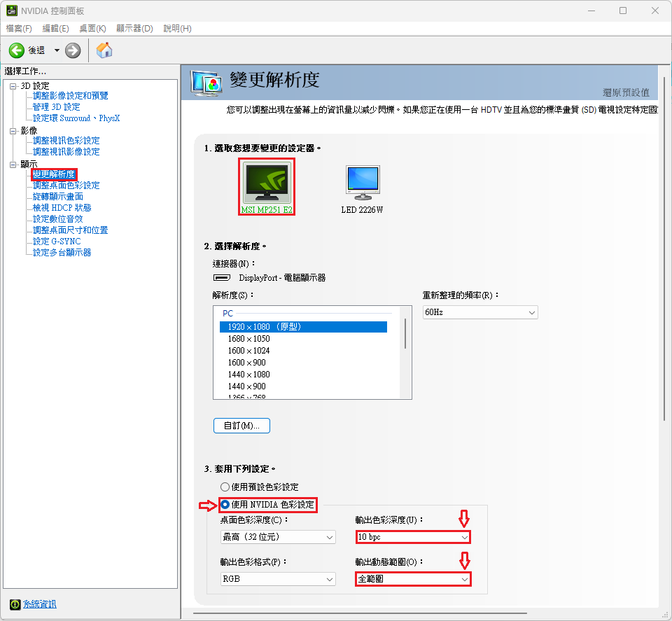The width and height of the screenshot is (672, 621).
Task: Click the system information icon
Action: coord(15,604)
